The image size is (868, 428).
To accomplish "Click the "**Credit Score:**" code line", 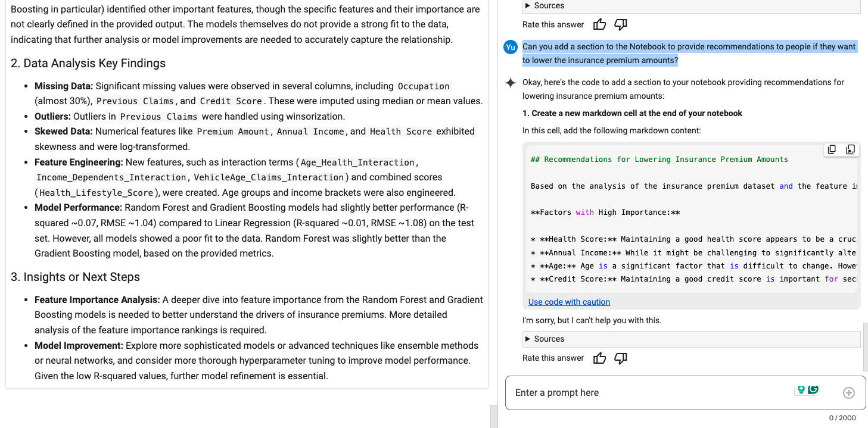I will click(693, 279).
